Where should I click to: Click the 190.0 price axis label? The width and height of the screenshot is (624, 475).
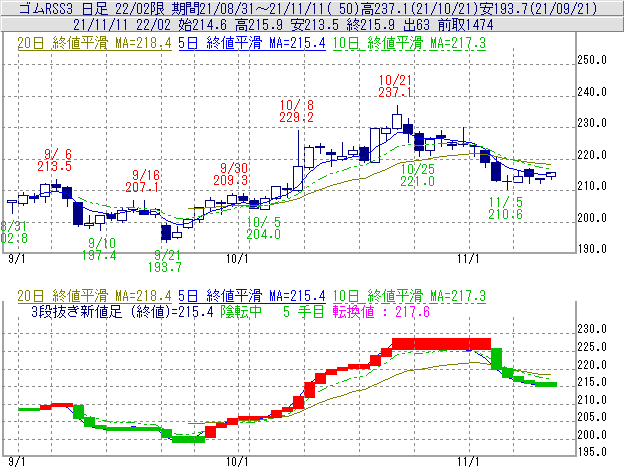click(x=592, y=249)
